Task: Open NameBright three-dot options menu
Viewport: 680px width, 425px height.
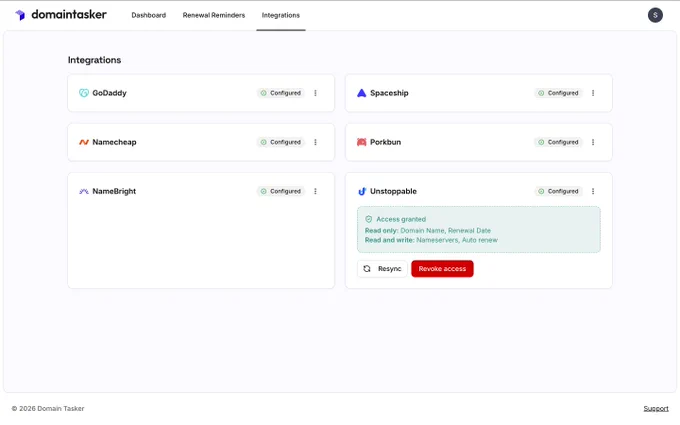Action: click(x=315, y=191)
